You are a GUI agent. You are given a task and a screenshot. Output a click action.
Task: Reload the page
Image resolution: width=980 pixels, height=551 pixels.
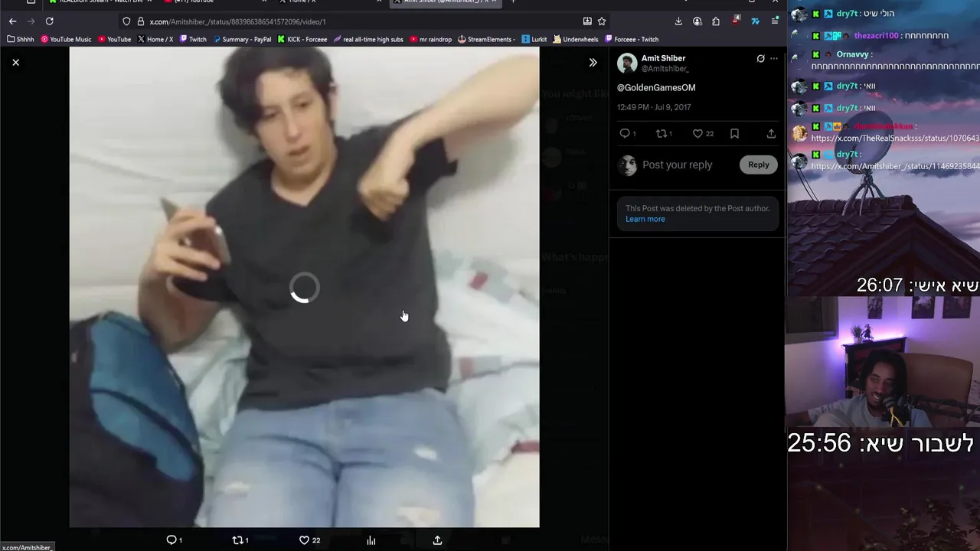(49, 21)
